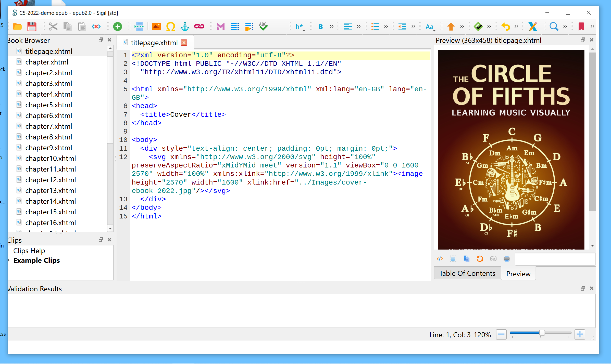Switch to the Table Of Contents tab
Viewport: 611px width, 364px height.
coord(467,273)
